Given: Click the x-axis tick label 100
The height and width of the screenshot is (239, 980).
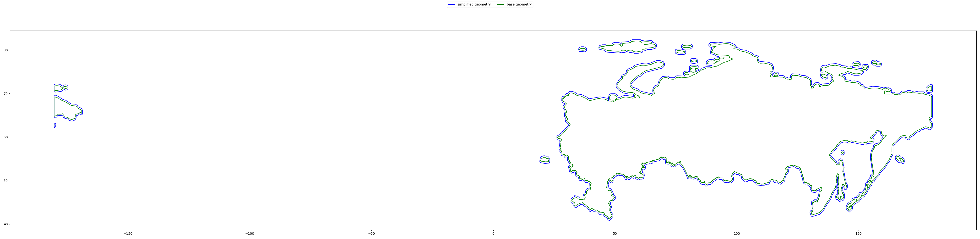Looking at the screenshot, I should (737, 234).
